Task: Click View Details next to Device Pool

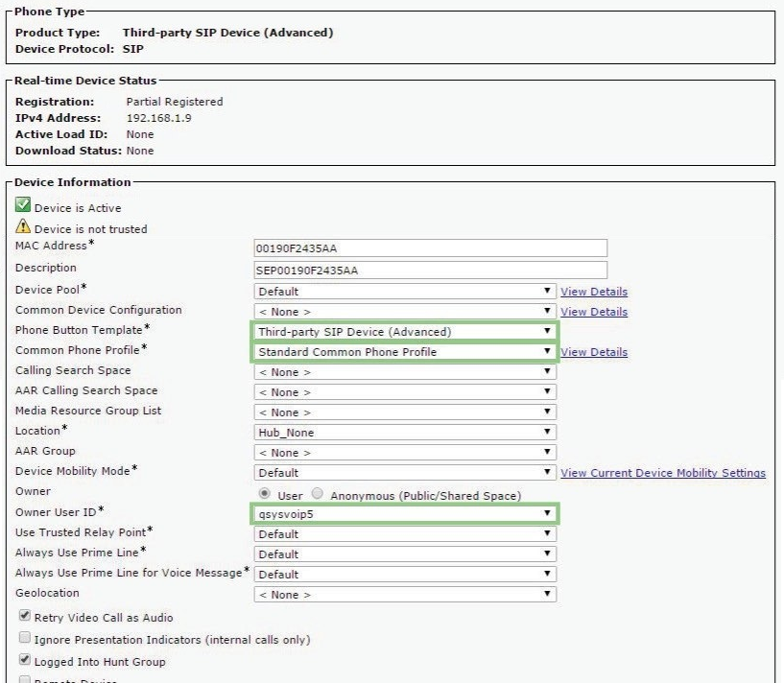Action: click(594, 292)
